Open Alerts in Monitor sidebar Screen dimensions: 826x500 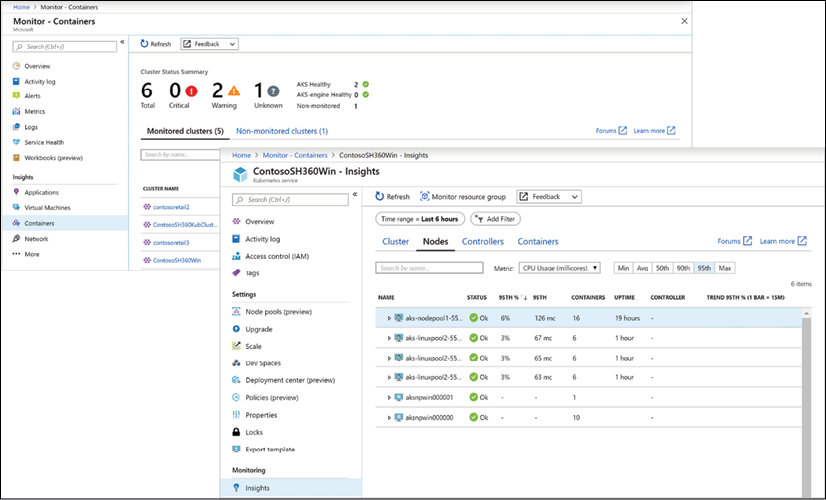[32, 96]
